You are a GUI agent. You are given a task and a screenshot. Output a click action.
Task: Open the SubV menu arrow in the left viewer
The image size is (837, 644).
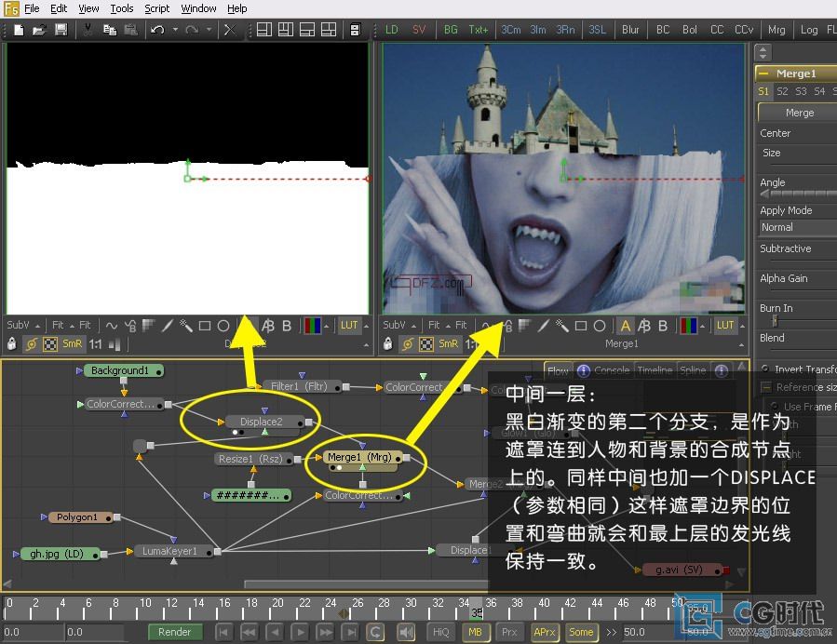(x=38, y=326)
